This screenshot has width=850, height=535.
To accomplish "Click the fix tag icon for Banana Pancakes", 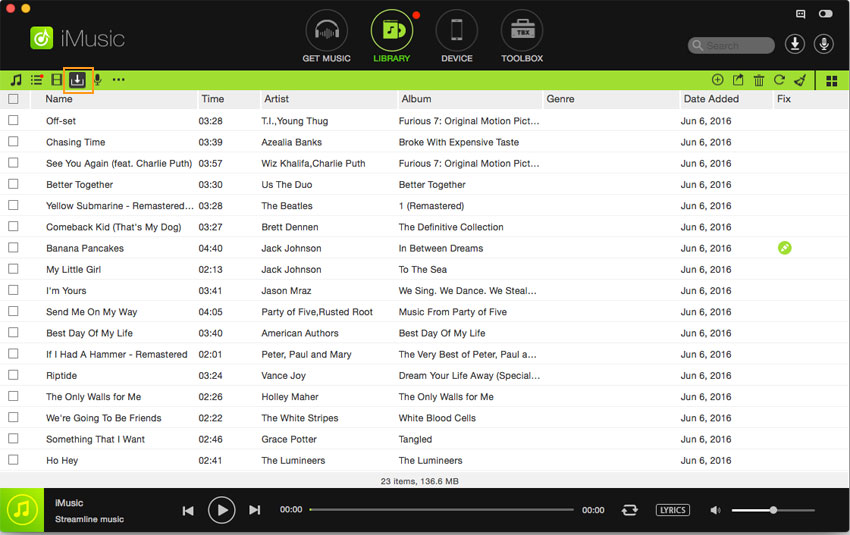I will click(x=784, y=248).
